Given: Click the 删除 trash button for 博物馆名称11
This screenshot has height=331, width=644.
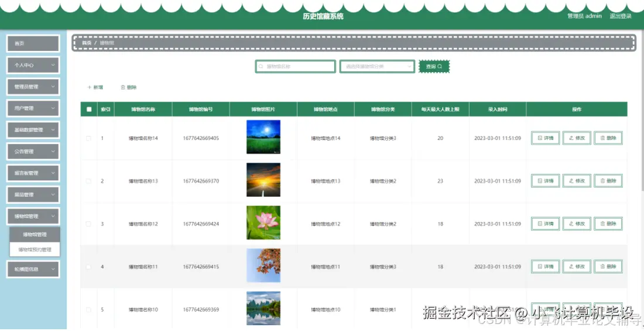Looking at the screenshot, I should click(x=608, y=267).
